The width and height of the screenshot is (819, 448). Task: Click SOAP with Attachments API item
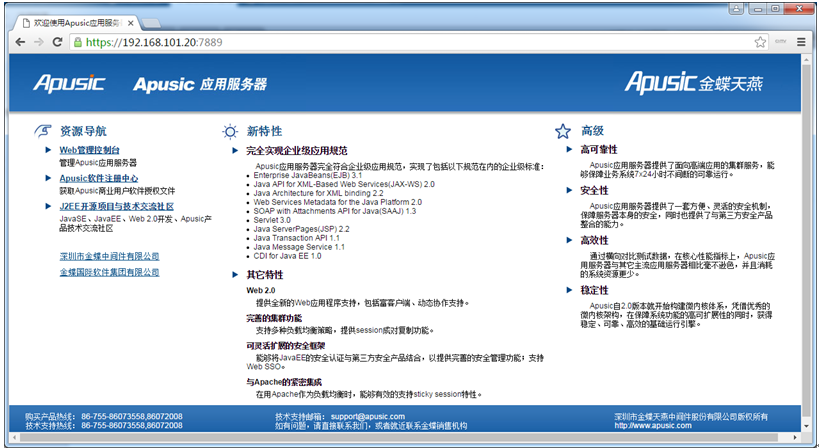[335, 211]
